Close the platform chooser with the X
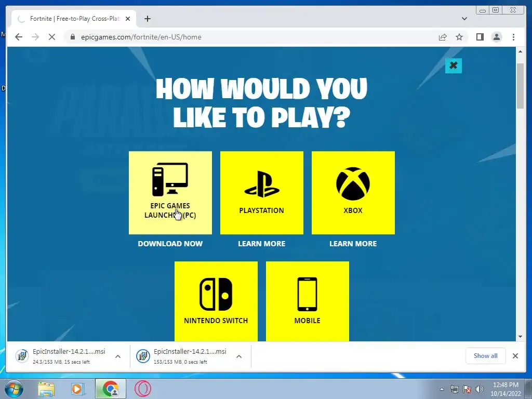The width and height of the screenshot is (532, 399). pos(453,65)
